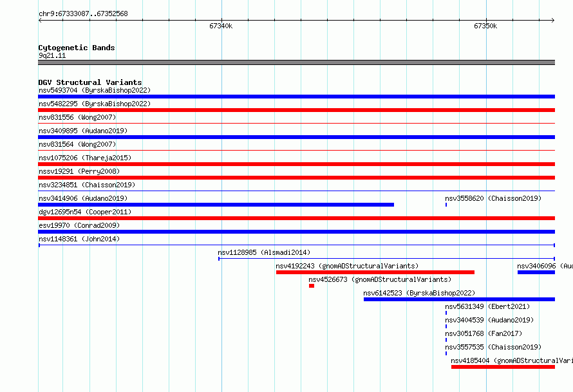
Task: Open the nsv3234851 (Chaisson2019) label
Action: click(x=87, y=185)
